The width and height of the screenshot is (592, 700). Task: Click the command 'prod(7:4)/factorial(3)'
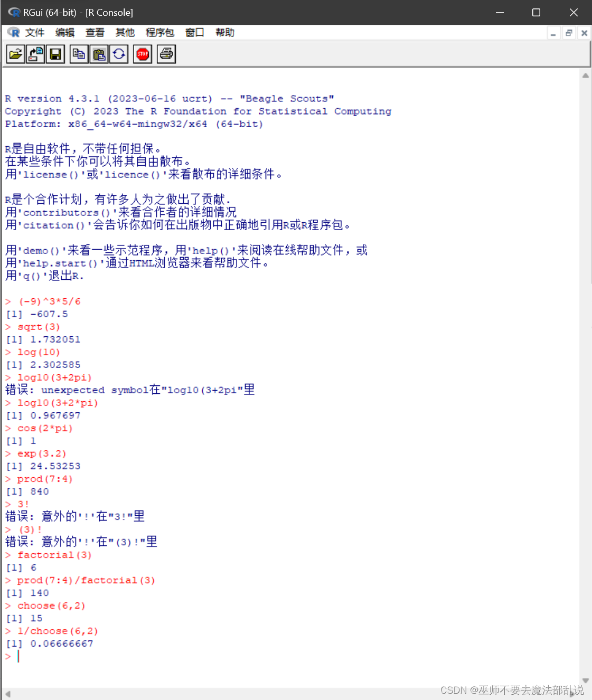click(87, 580)
